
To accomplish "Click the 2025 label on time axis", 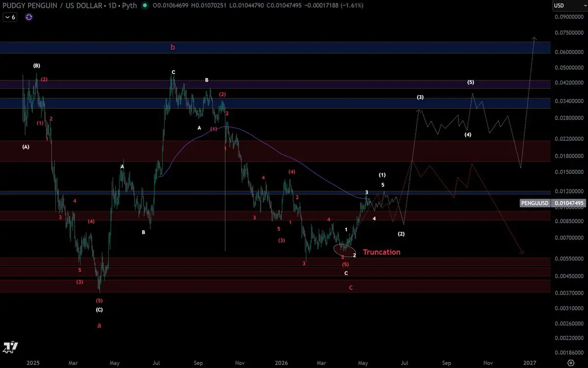I will click(x=33, y=363).
